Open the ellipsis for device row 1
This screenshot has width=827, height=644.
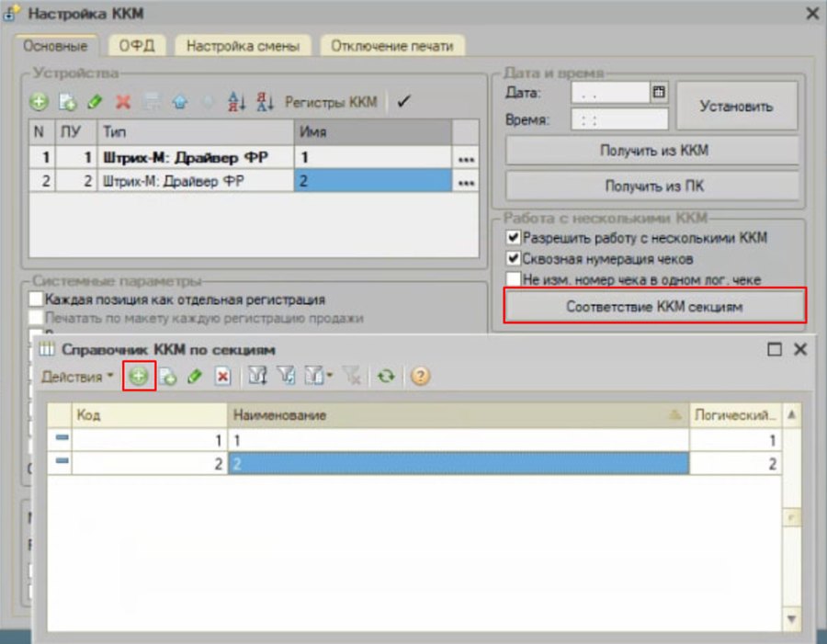pyautogui.click(x=466, y=158)
